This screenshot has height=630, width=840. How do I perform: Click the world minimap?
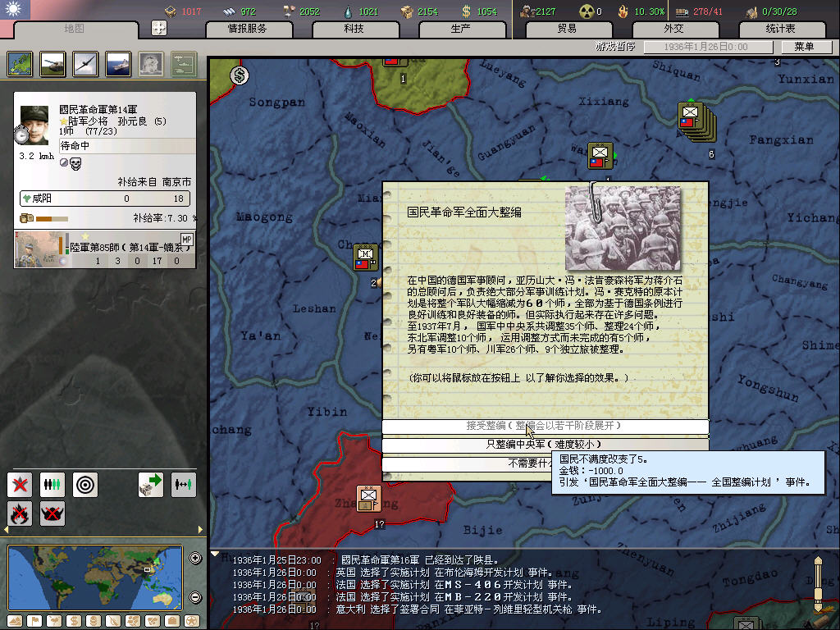(x=95, y=577)
